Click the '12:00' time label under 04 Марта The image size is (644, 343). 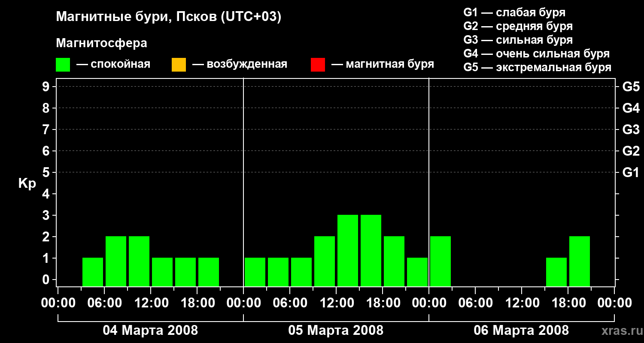[151, 303]
